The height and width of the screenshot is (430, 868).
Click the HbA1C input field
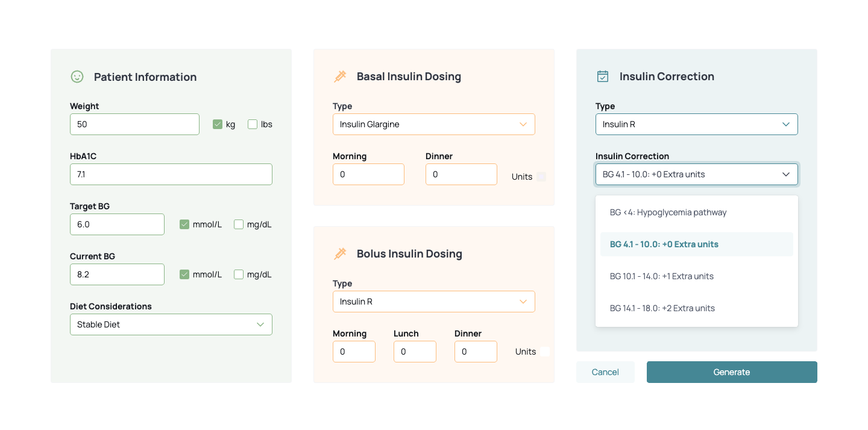(x=171, y=174)
